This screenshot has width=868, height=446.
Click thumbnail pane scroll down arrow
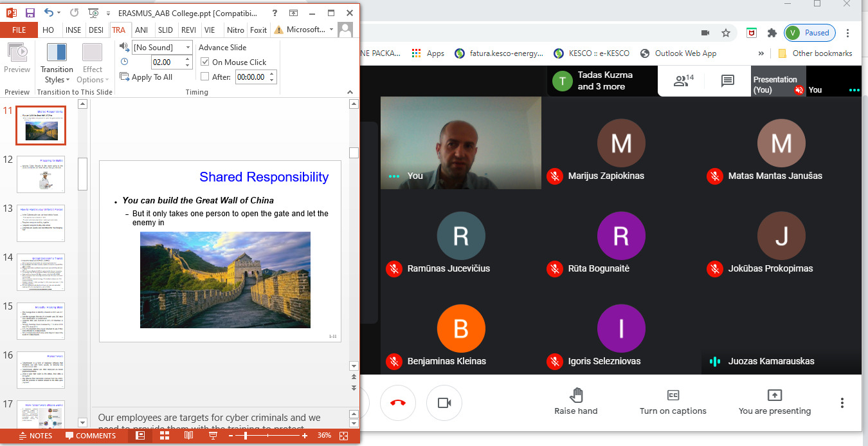[x=82, y=422]
